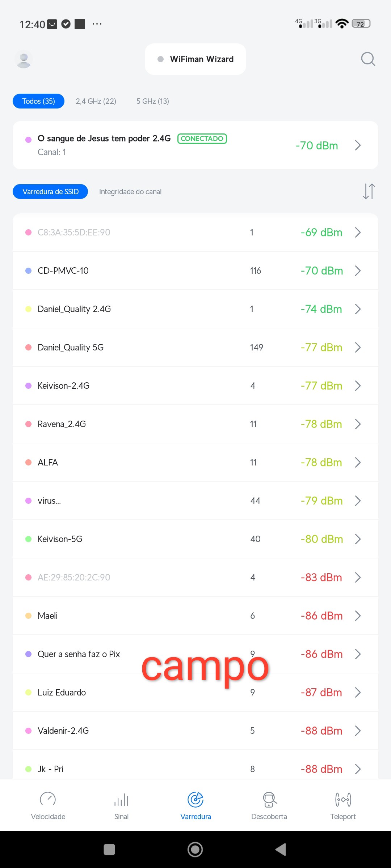Tap the profile avatar icon
Image resolution: width=391 pixels, height=868 pixels.
pos(24,59)
